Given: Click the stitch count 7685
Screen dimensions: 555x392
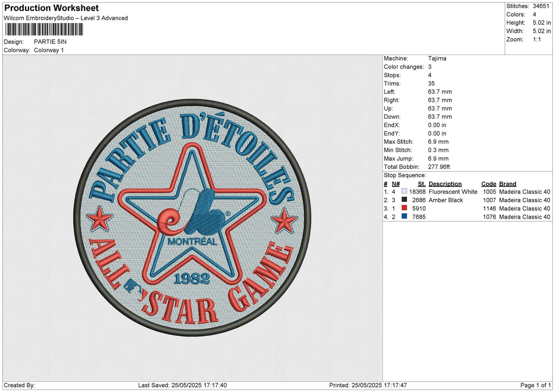Looking at the screenshot, I should 419,217.
